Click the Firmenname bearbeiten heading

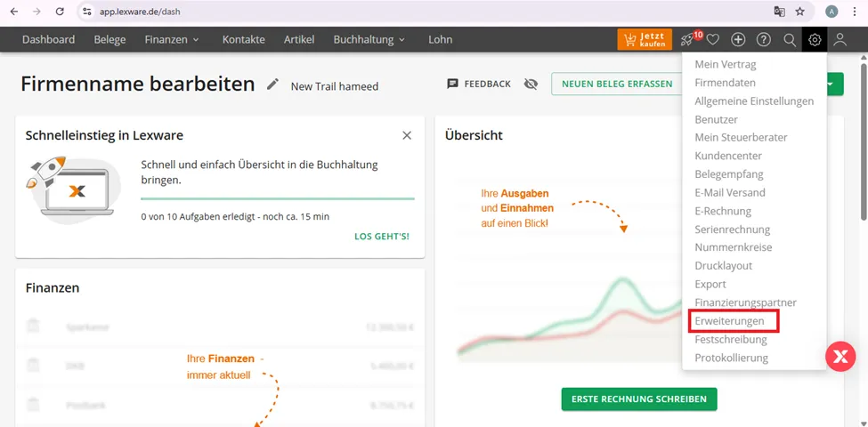(x=138, y=85)
